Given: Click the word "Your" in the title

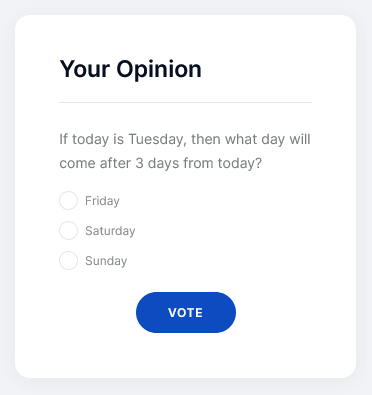Looking at the screenshot, I should (85, 69).
